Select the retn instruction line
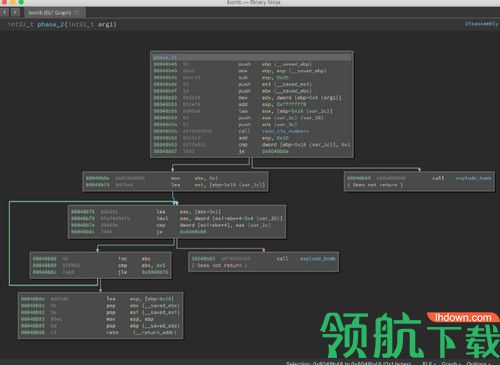Viewport: 500px width, 365px height. pos(101,332)
